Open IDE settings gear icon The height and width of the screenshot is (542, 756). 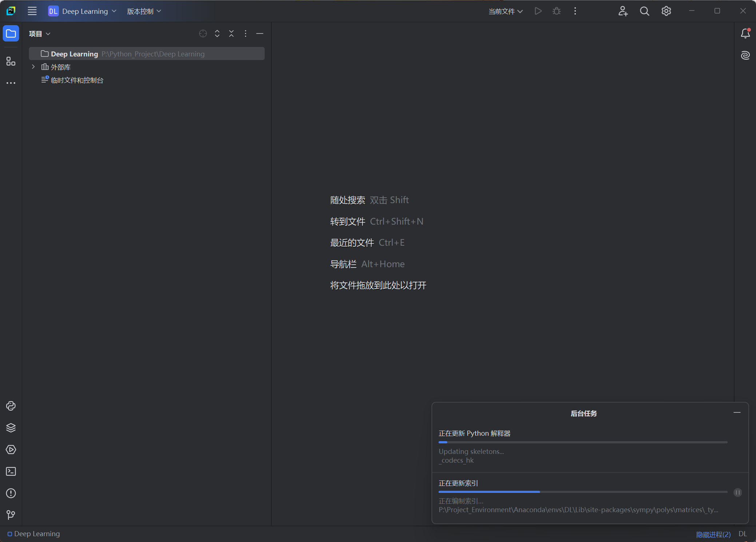pos(666,11)
